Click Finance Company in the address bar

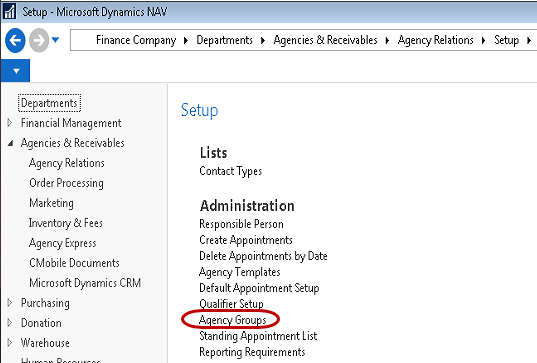pyautogui.click(x=136, y=40)
